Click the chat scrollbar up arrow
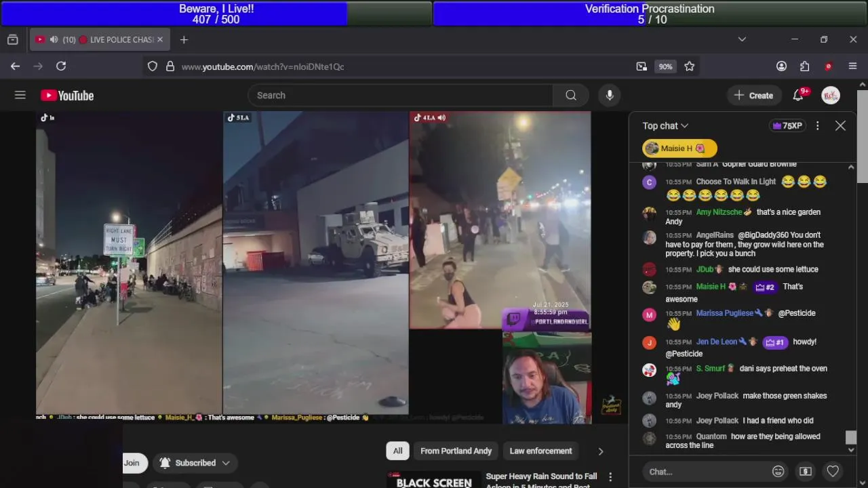The image size is (868, 488). coord(851,167)
